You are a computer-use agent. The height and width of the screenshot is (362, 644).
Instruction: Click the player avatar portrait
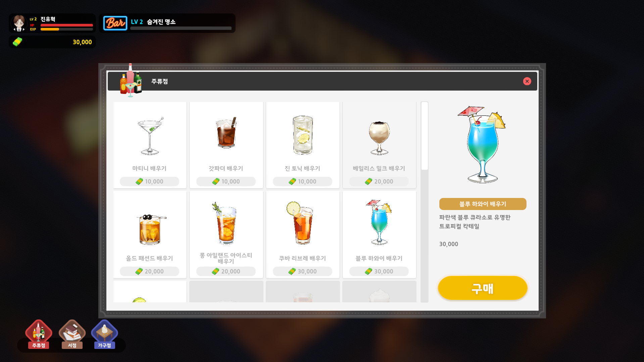(x=19, y=23)
